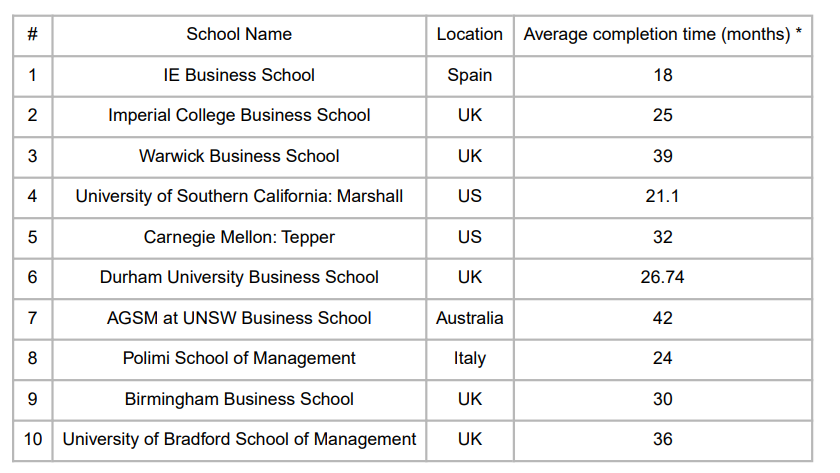Image resolution: width=840 pixels, height=473 pixels.
Task: Select the Location column header
Action: [470, 35]
